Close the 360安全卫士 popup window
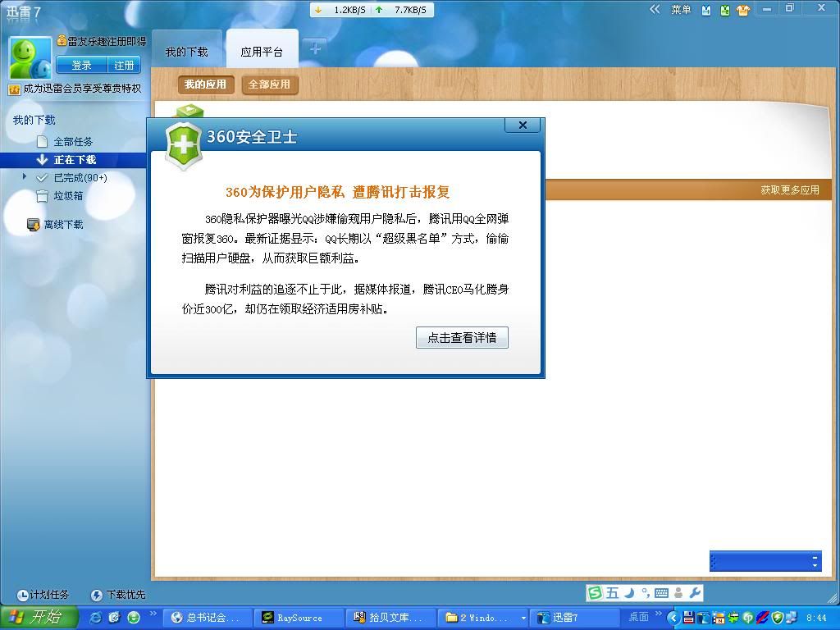 click(523, 125)
